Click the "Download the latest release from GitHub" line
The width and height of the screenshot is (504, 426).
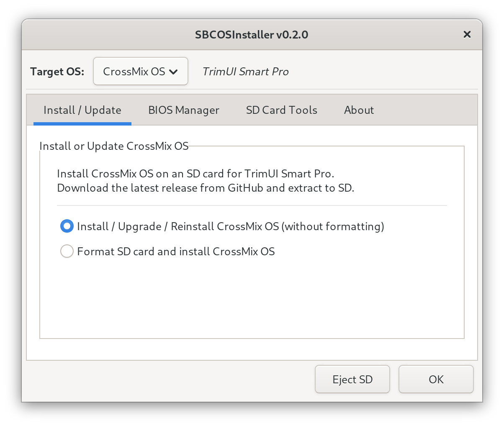click(x=206, y=188)
